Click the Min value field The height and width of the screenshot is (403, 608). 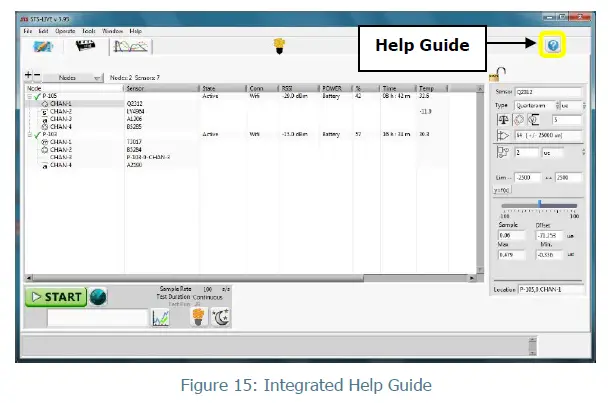549,255
